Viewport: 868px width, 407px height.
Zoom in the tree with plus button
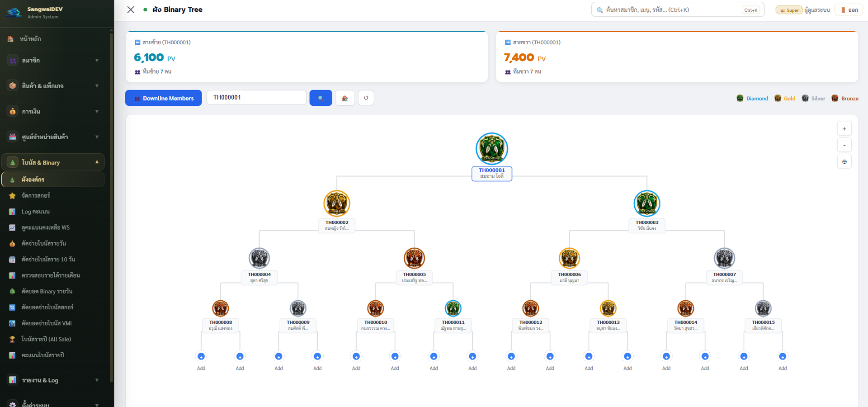[x=844, y=129]
